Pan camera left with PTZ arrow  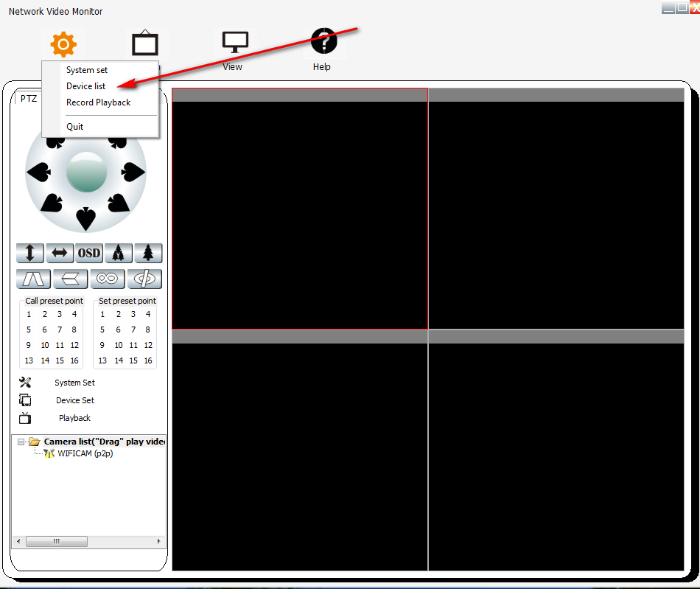(38, 172)
